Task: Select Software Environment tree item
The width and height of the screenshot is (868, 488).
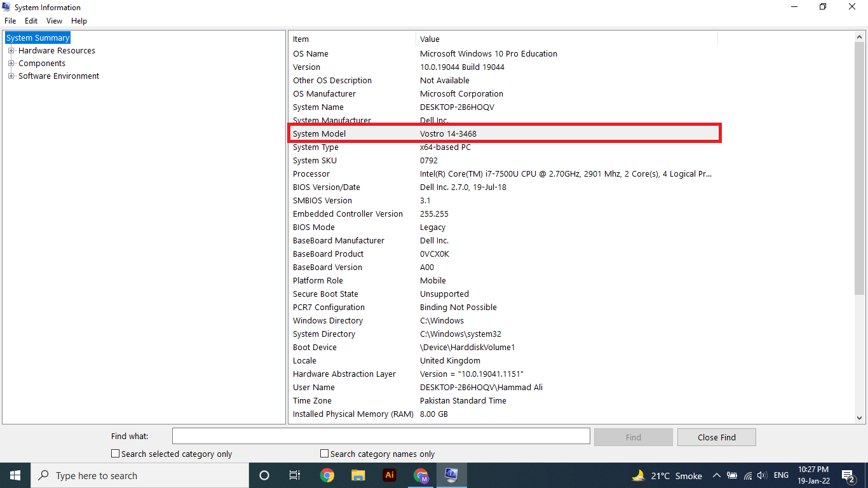Action: (58, 76)
